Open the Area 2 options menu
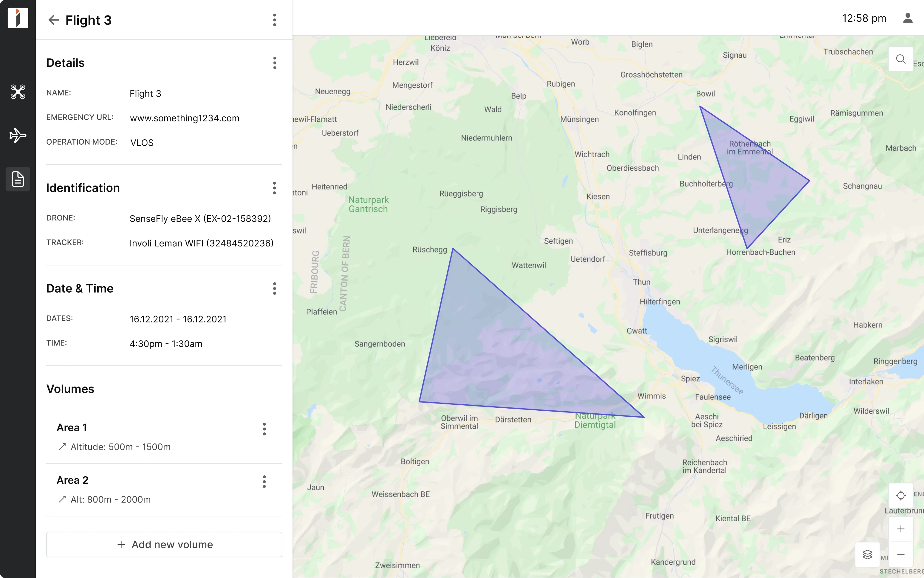 tap(264, 482)
